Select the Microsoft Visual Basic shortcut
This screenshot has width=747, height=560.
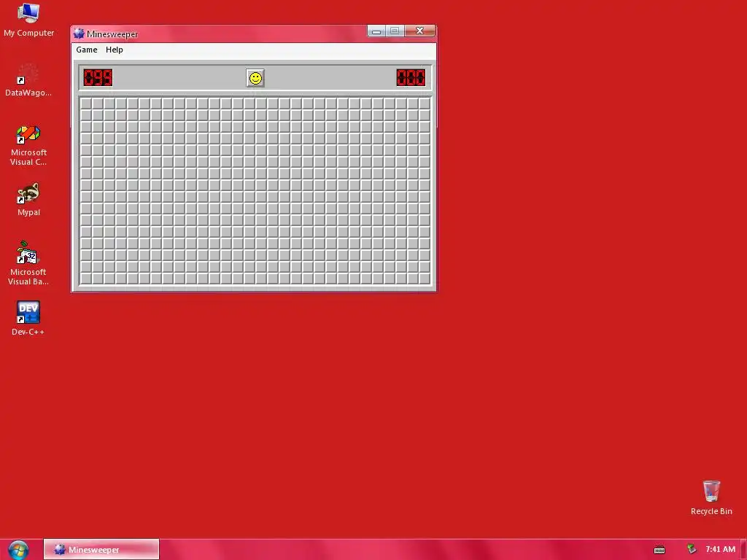[x=28, y=263]
